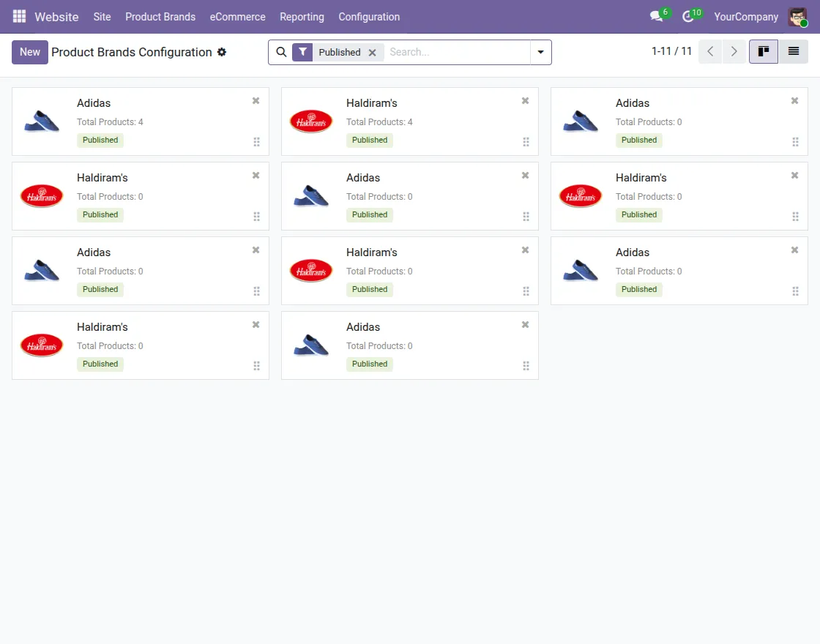Open the Product Brands menu
This screenshot has height=644, width=820.
click(x=160, y=17)
